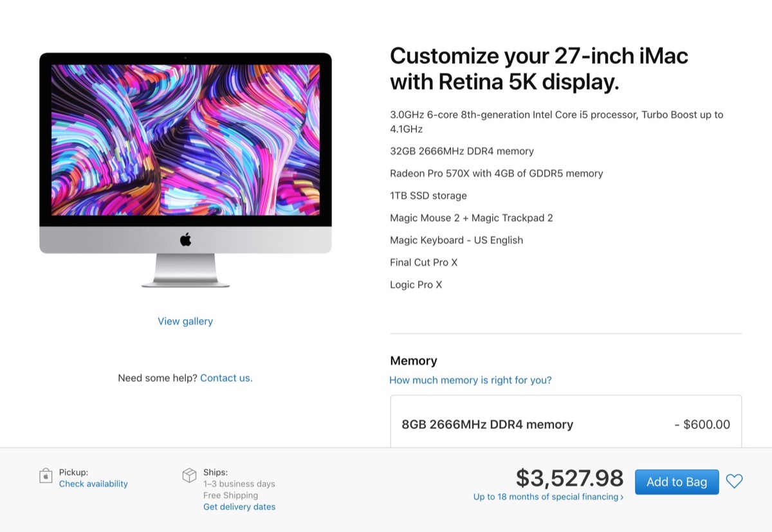Open the View gallery link

(185, 321)
